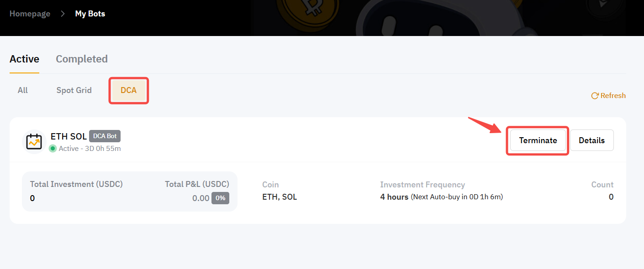Select the DCA filter
The height and width of the screenshot is (269, 644).
click(x=128, y=90)
